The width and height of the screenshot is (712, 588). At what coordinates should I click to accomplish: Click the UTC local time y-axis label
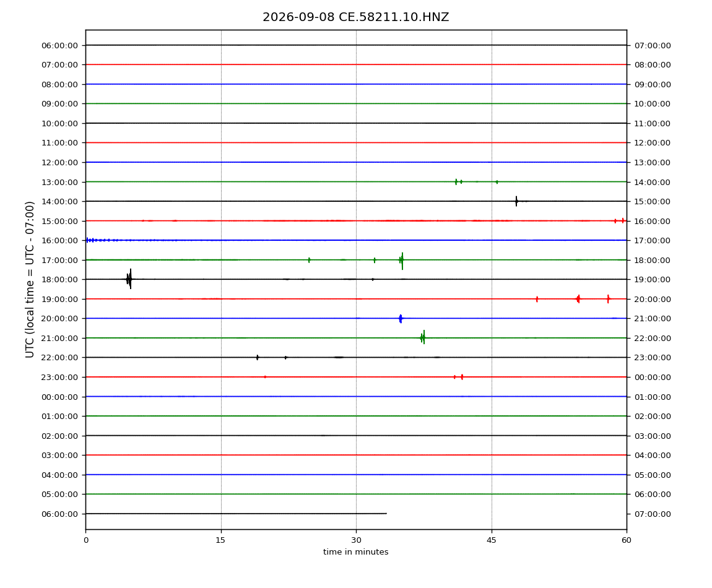(x=30, y=279)
